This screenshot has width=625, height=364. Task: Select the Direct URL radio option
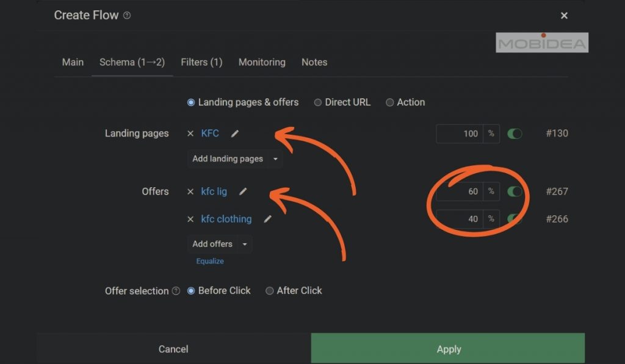[x=318, y=102]
